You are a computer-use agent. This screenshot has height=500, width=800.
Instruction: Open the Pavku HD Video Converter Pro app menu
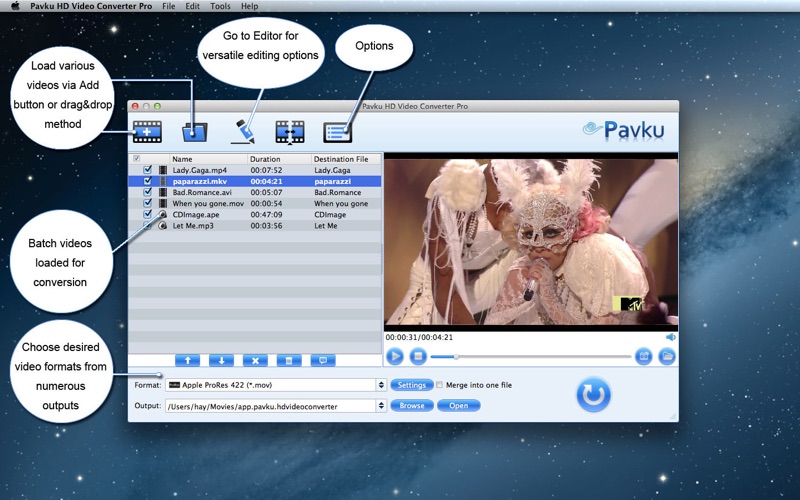[91, 6]
